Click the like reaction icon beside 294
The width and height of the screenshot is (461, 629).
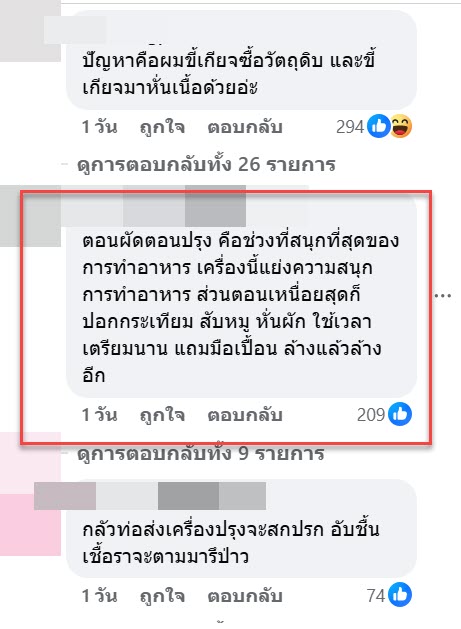[x=378, y=126]
